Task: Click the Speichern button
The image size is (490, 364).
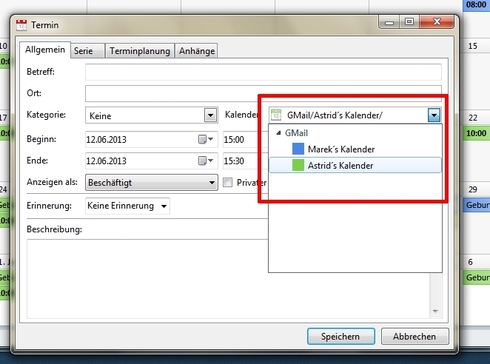Action: pyautogui.click(x=341, y=336)
